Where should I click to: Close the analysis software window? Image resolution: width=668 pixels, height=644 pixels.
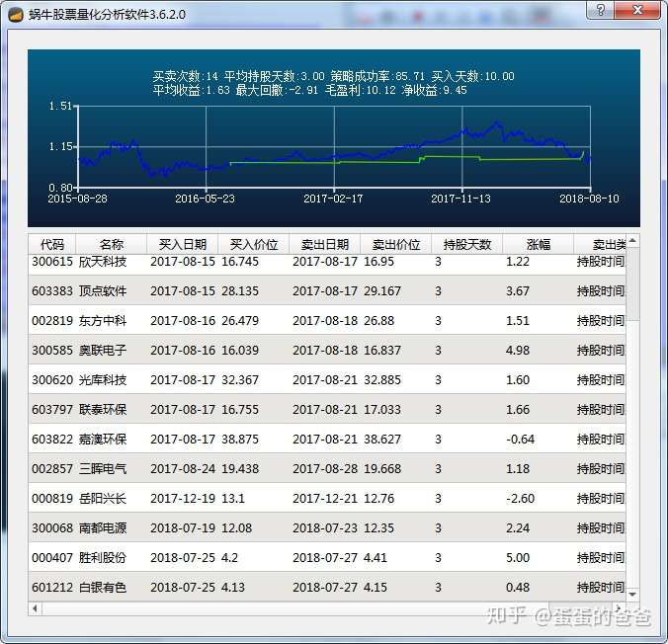coord(637,9)
